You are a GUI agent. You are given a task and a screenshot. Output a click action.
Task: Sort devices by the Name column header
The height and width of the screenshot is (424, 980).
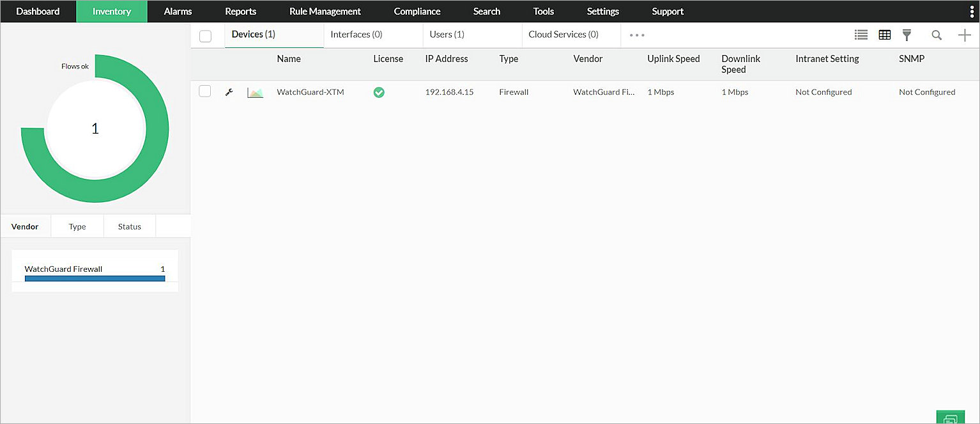[x=288, y=59]
